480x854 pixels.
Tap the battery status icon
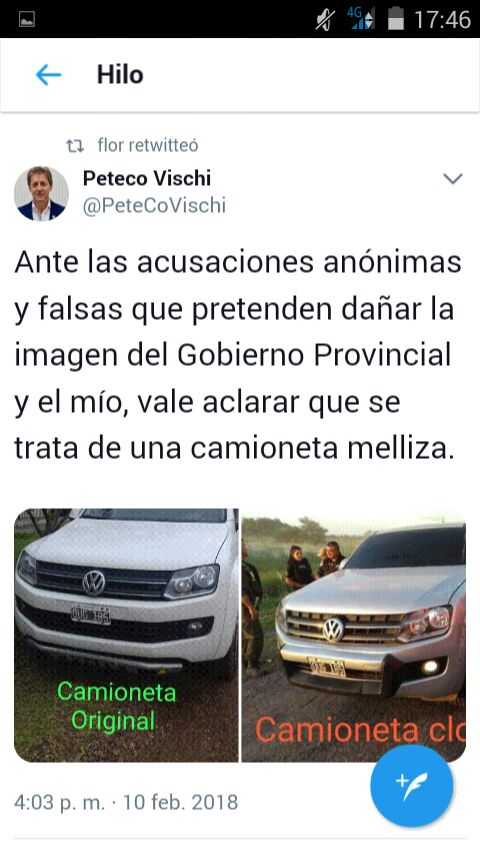point(396,20)
